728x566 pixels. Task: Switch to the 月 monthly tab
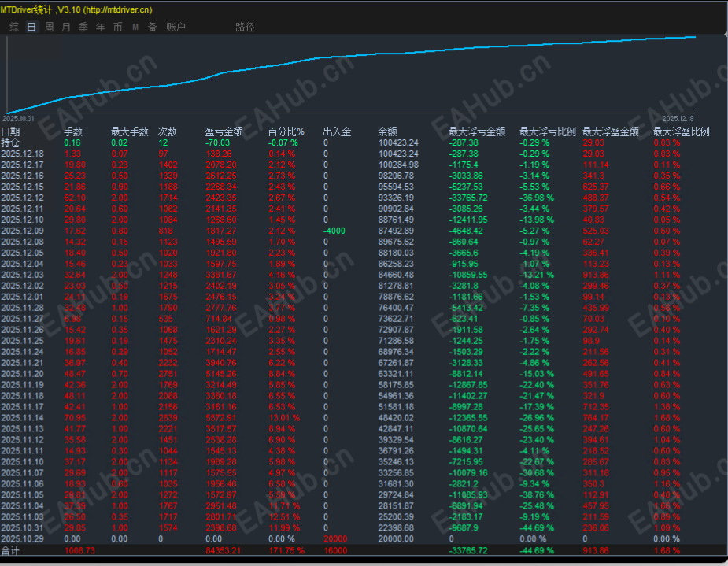[x=66, y=28]
